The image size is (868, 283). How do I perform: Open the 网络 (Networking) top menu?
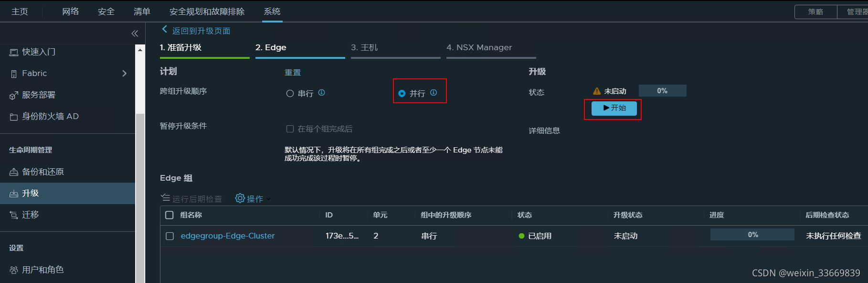point(70,11)
